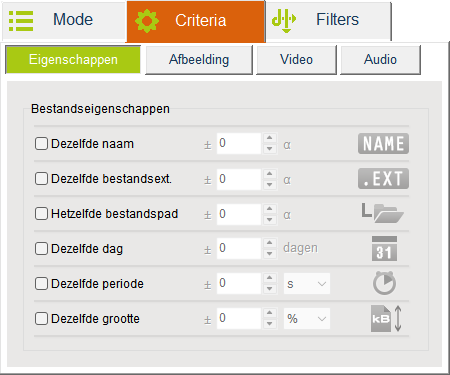Click the NAME icon for same name
The width and height of the screenshot is (450, 375).
383,144
